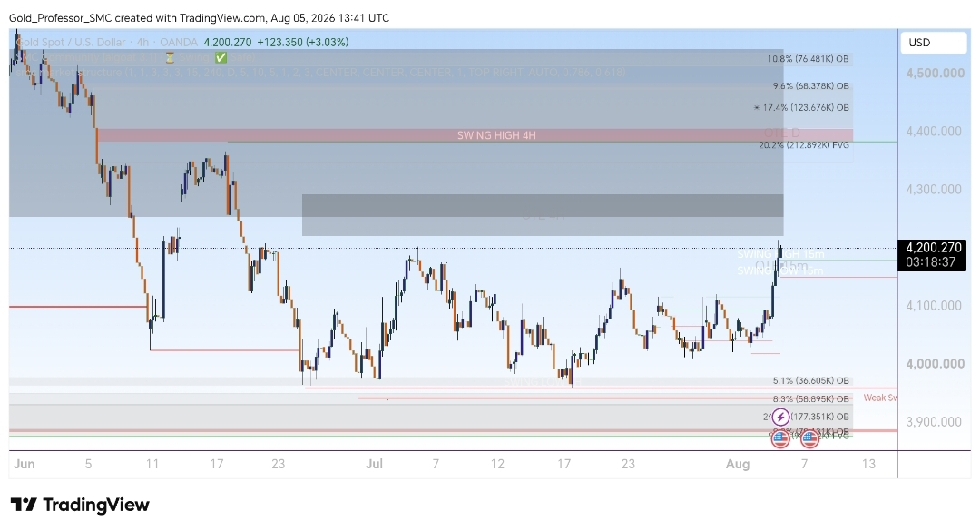Click the 3,900.000 price axis value
This screenshot has width=980, height=521.
coord(934,422)
